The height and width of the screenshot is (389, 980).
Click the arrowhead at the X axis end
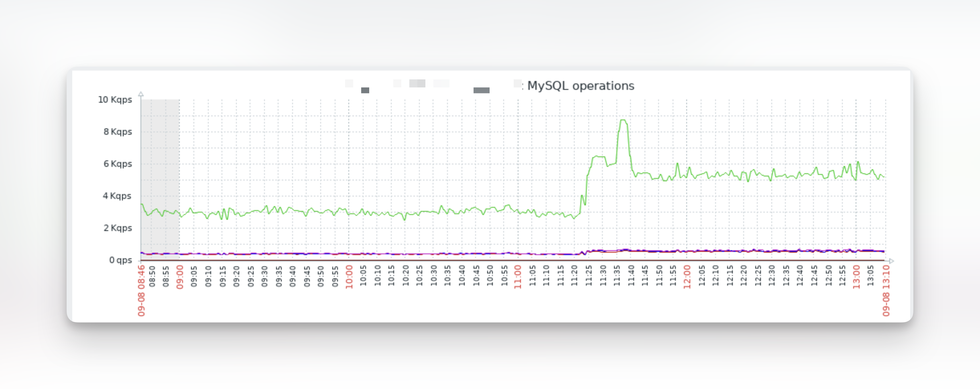click(x=891, y=261)
